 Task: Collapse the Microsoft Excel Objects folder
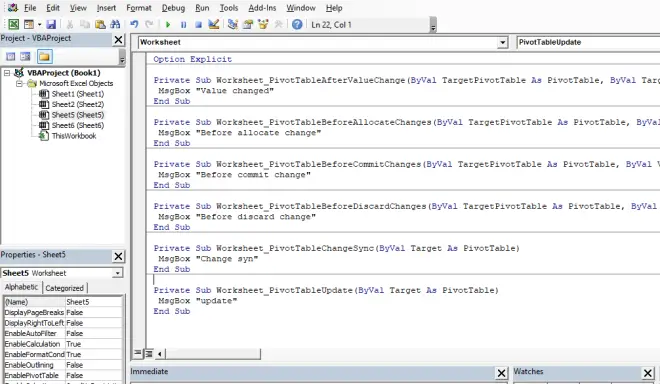pos(19,83)
